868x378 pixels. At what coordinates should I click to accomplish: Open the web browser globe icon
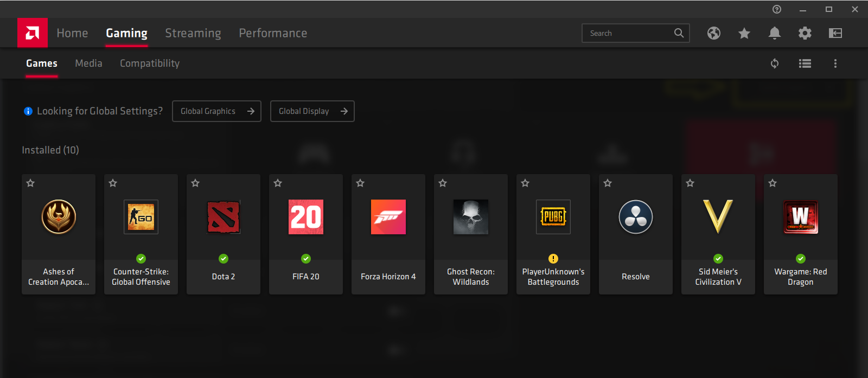(x=714, y=33)
